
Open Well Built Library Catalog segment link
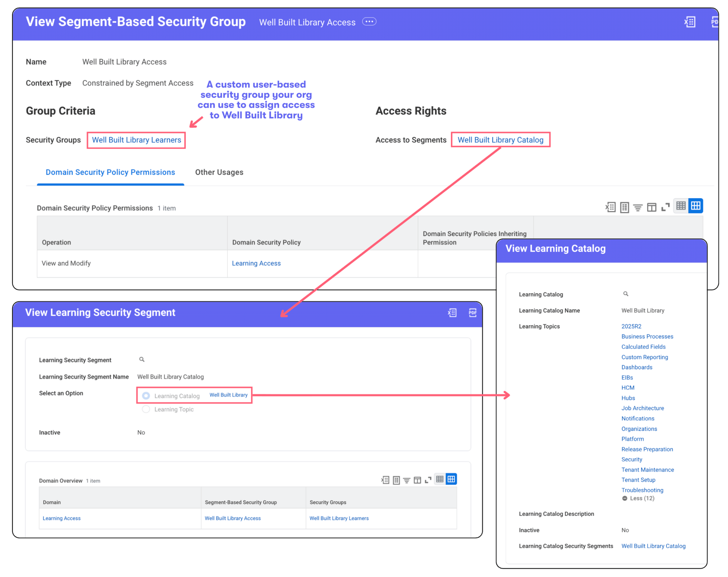click(500, 140)
